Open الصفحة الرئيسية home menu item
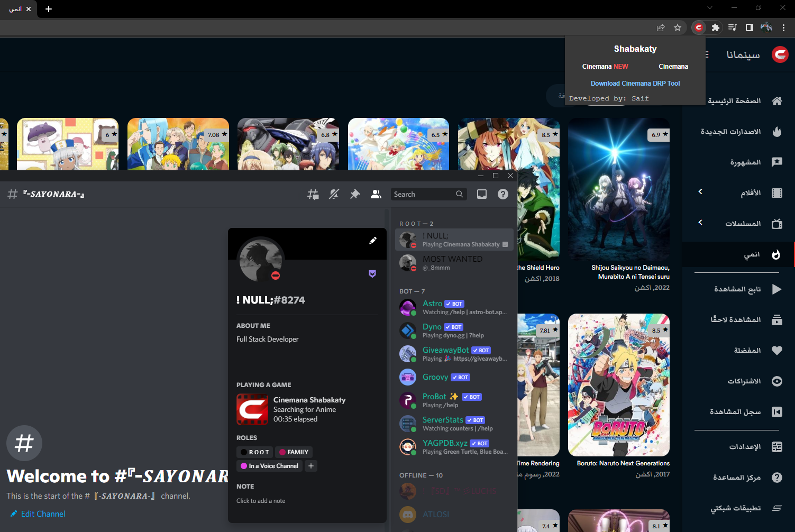795x532 pixels. tap(738, 101)
